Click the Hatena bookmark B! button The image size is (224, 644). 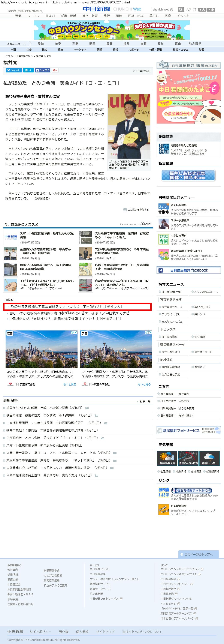(x=28, y=70)
